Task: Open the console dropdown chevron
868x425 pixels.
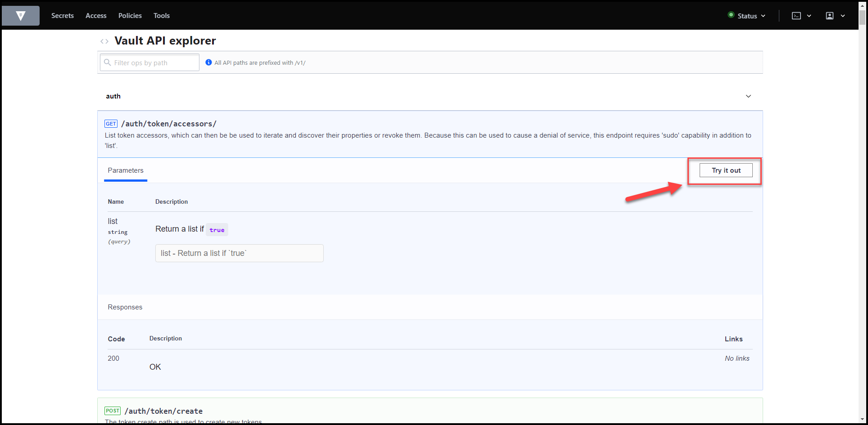Action: pyautogui.click(x=809, y=15)
